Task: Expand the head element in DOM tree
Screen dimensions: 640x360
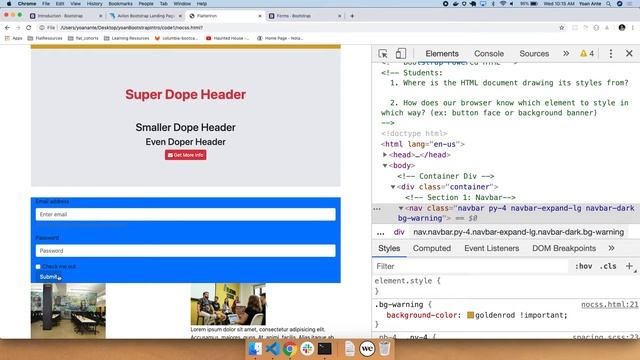Action: (384, 155)
